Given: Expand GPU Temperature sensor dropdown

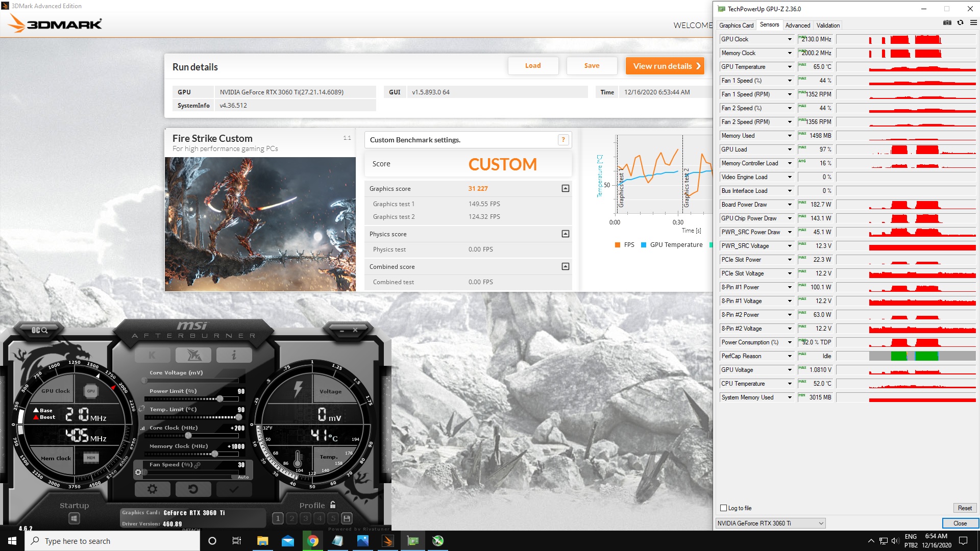Looking at the screenshot, I should pyautogui.click(x=790, y=67).
